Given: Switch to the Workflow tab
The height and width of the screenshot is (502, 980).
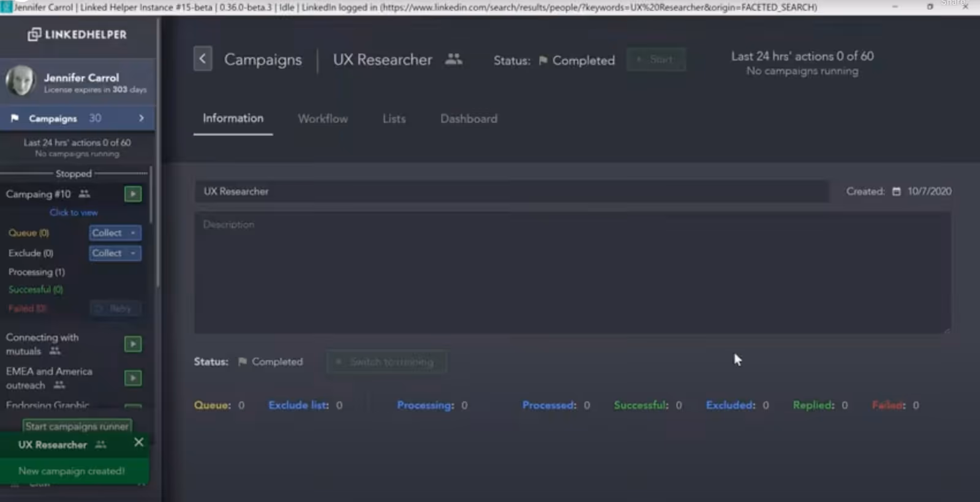Looking at the screenshot, I should point(323,119).
